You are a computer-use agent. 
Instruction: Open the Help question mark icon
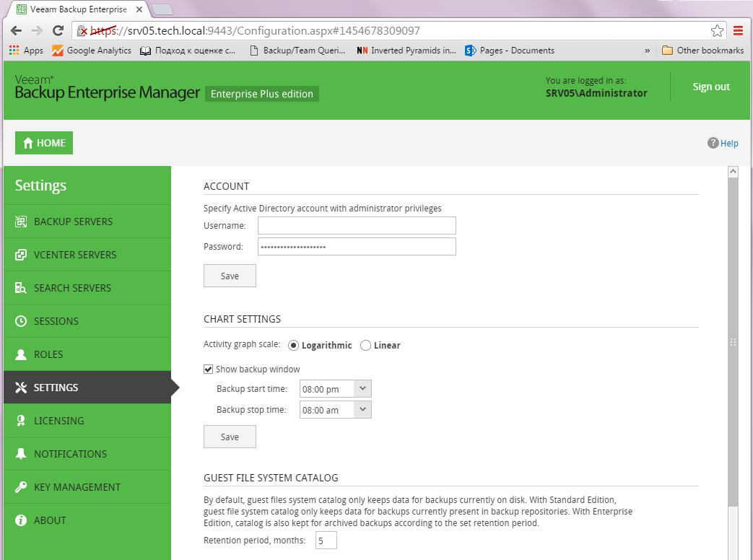click(x=713, y=143)
